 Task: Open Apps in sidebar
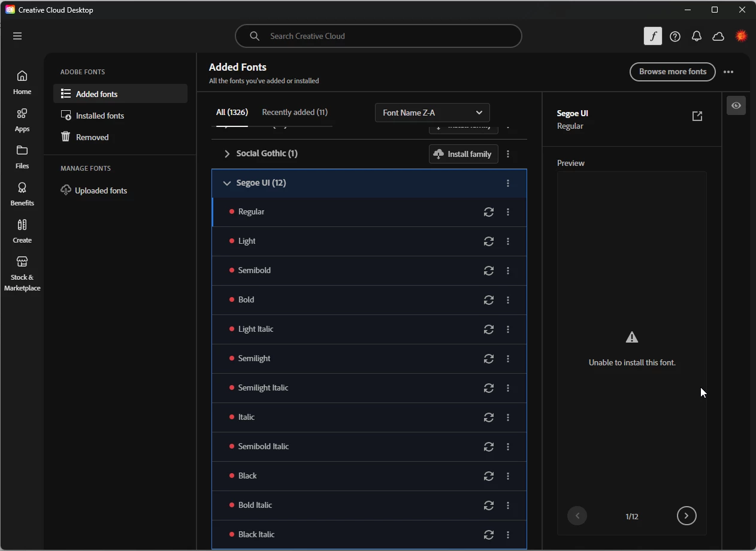coord(22,120)
